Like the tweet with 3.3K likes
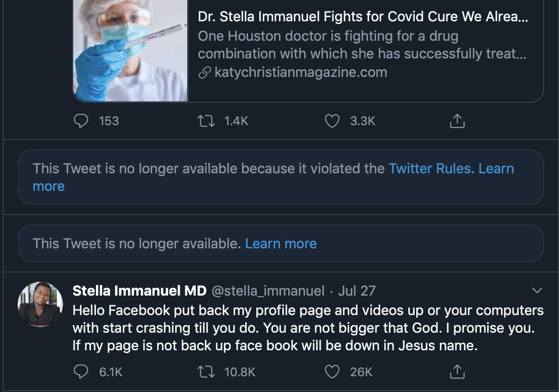559x392 pixels. [332, 121]
